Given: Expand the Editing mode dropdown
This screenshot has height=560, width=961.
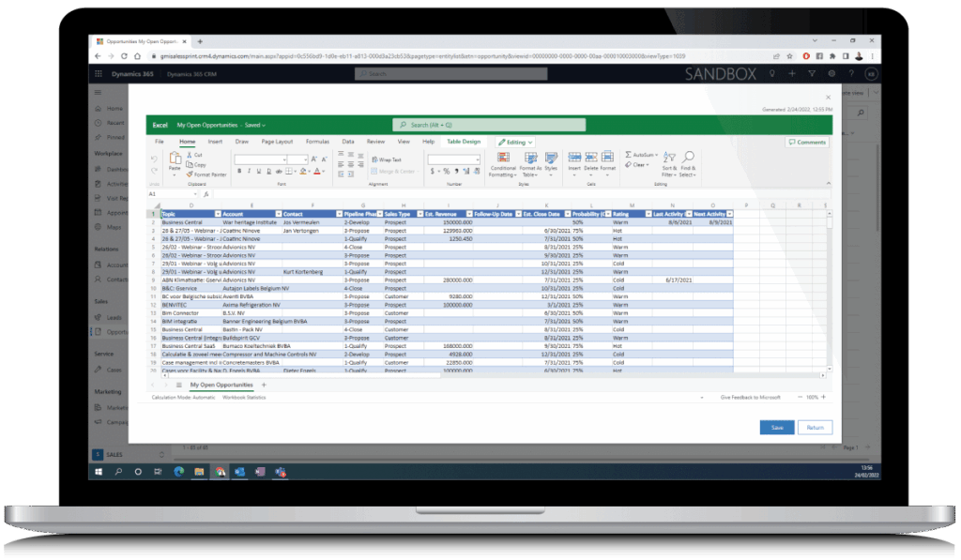Looking at the screenshot, I should [x=515, y=142].
